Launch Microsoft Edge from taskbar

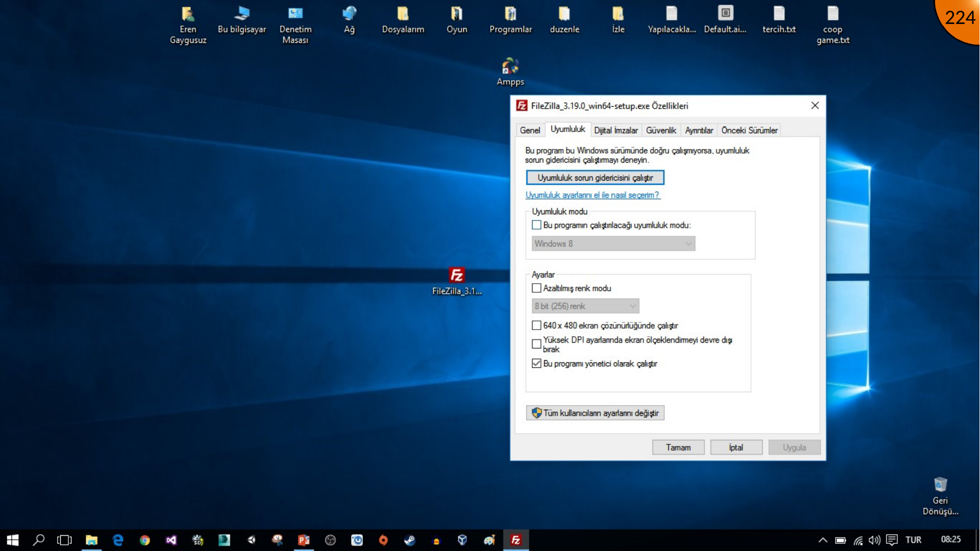pos(118,540)
